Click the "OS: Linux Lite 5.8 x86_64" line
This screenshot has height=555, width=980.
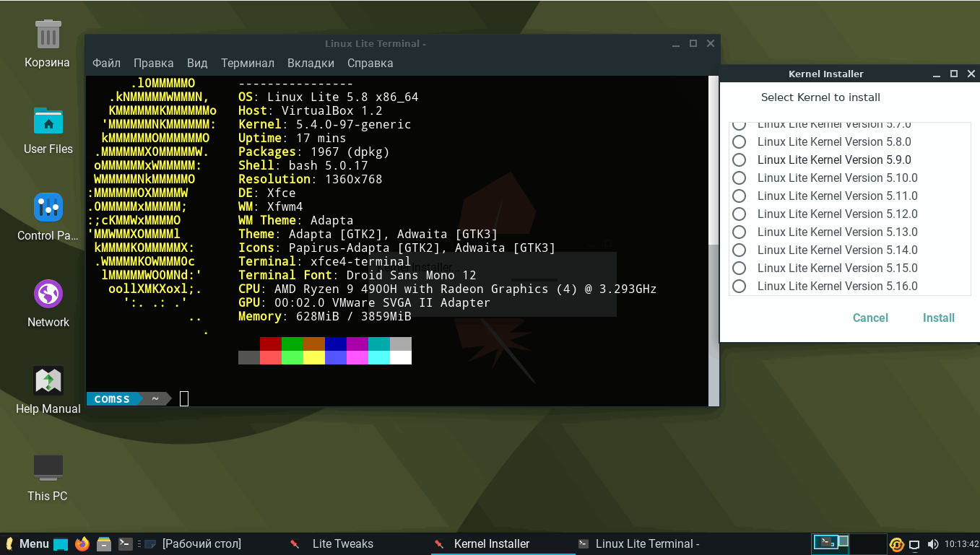pos(329,97)
